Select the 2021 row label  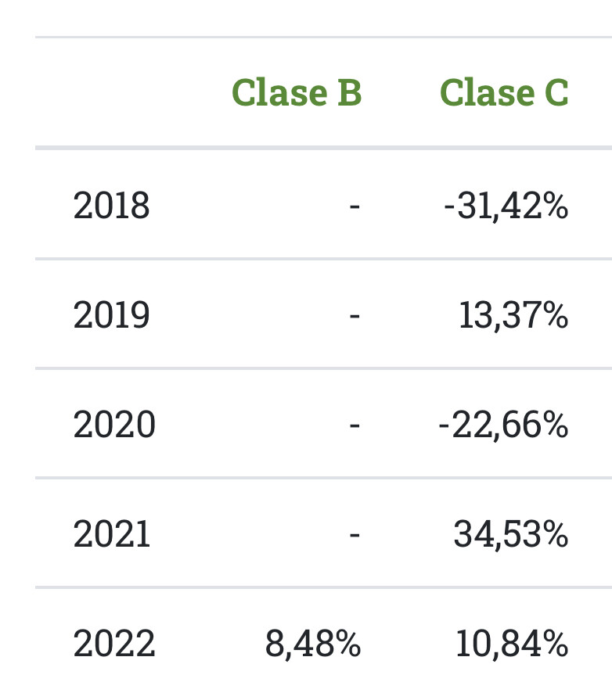point(112,535)
